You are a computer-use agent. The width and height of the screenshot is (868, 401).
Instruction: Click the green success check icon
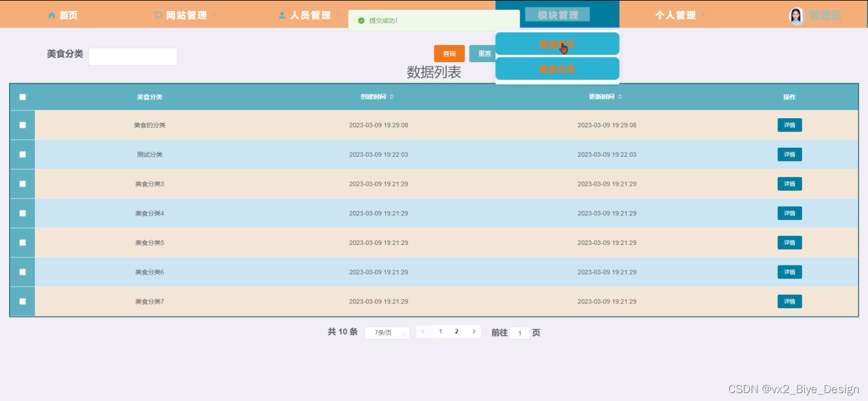pos(361,21)
